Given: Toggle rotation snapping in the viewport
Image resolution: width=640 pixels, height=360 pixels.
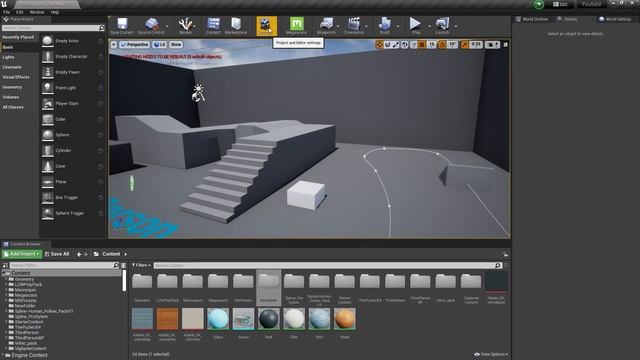Looking at the screenshot, I should pos(442,44).
